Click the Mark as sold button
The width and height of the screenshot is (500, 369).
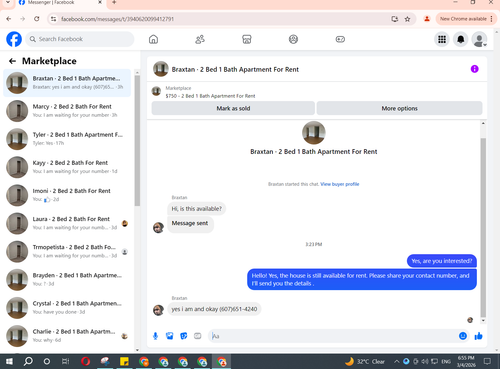tap(233, 108)
